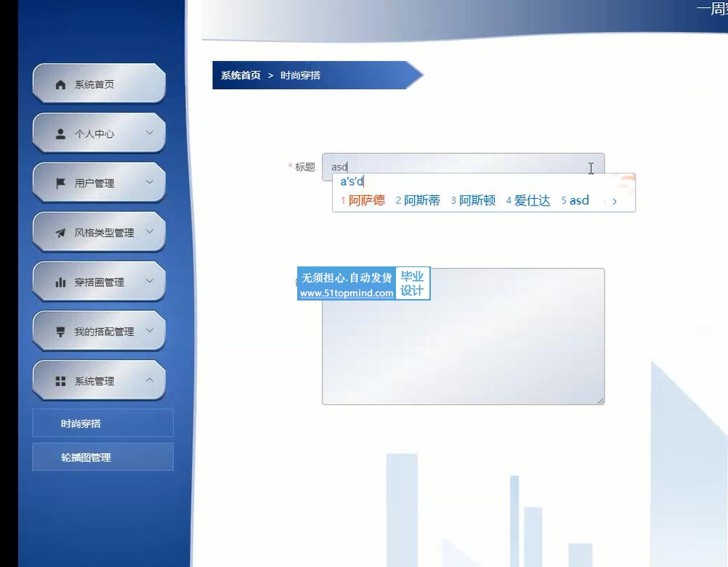728x567 pixels.
Task: Choose IME candidate asd
Action: coord(575,200)
